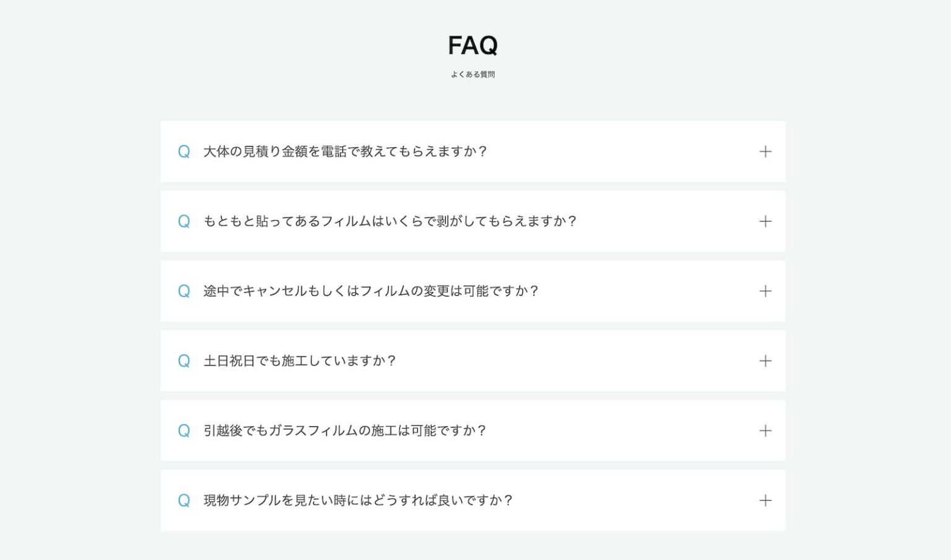Collapse the weekend installation FAQ item
The width and height of the screenshot is (951, 560).
coord(766,361)
